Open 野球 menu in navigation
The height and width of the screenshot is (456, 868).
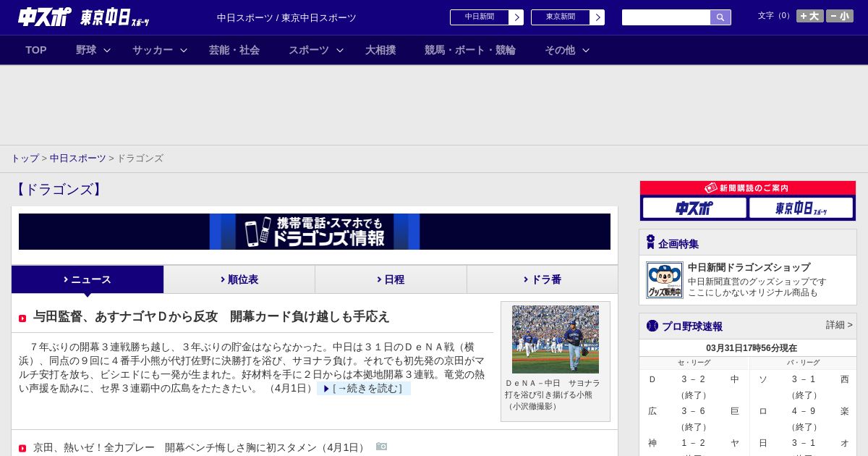pos(86,50)
